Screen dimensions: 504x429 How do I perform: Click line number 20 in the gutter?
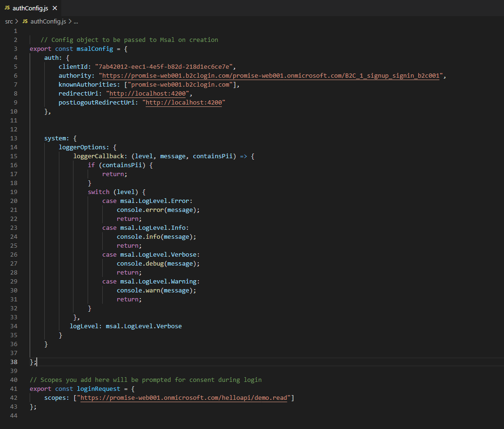(14, 201)
